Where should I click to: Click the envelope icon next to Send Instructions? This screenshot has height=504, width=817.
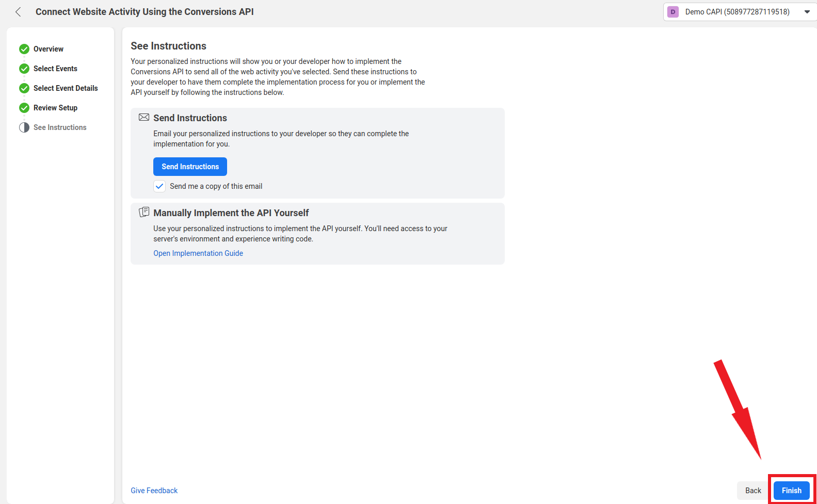pyautogui.click(x=144, y=118)
